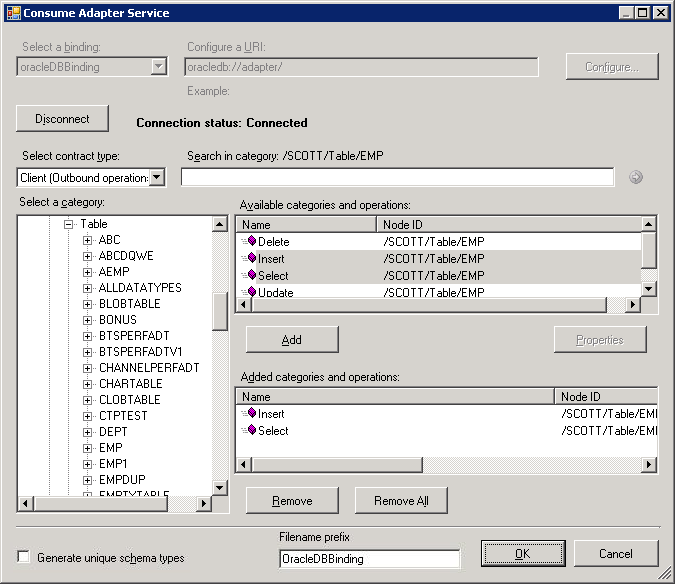Click category tree scroll right arrow
675x584 pixels.
pyautogui.click(x=204, y=503)
